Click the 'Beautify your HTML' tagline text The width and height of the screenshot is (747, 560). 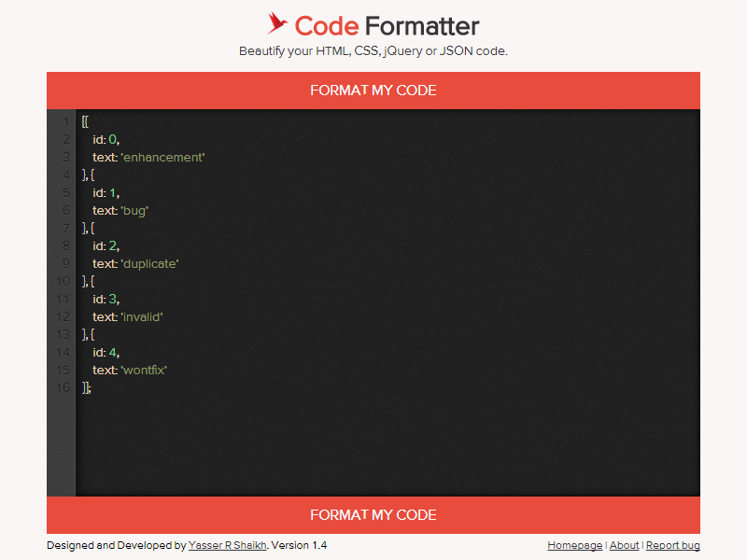click(x=373, y=51)
